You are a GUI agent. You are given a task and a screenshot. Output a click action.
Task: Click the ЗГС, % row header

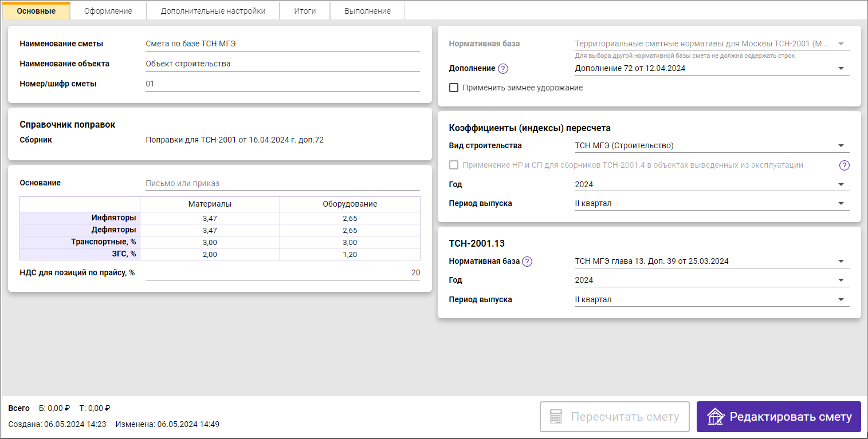(x=80, y=254)
